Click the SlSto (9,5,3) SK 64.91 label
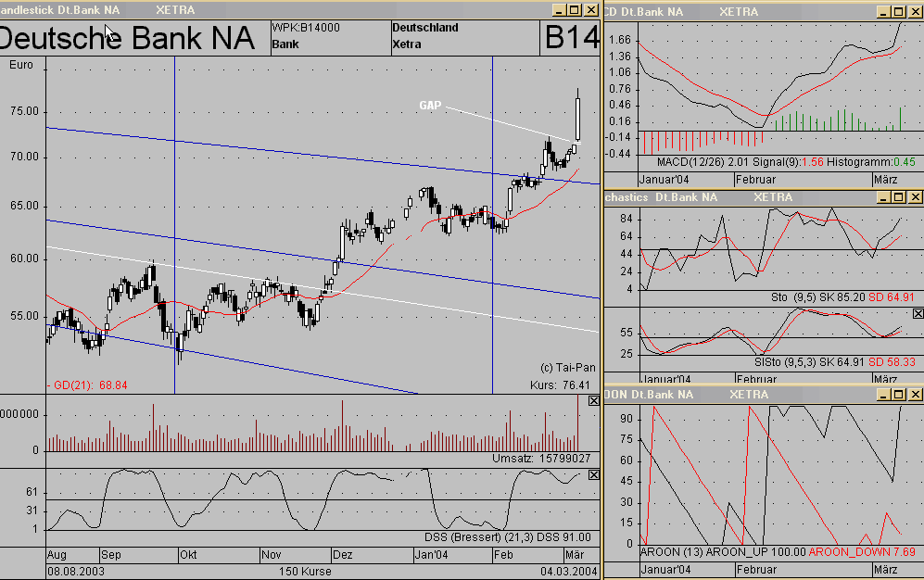This screenshot has width=924, height=580. pos(810,362)
